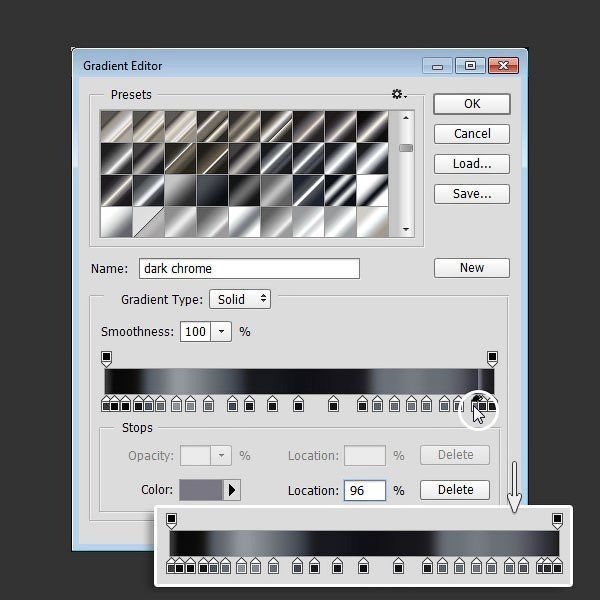Click the Cancel button

tap(472, 134)
